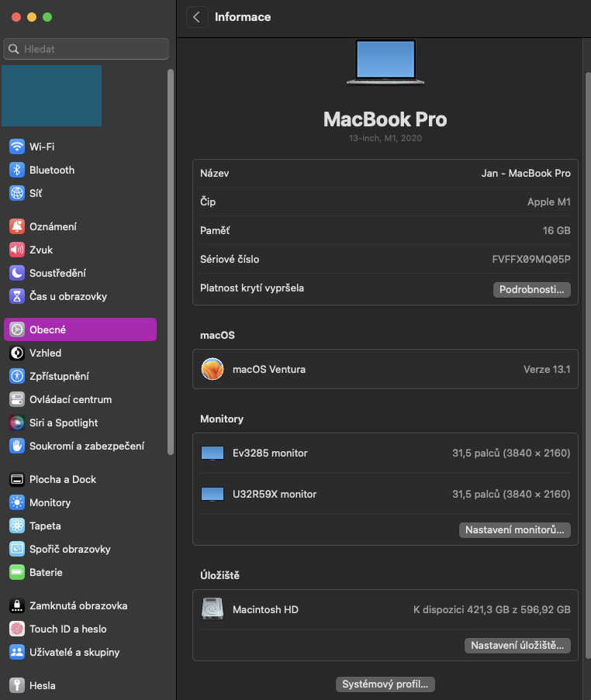Image resolution: width=591 pixels, height=700 pixels.
Task: Click the Ev3285 monitor display icon
Action: click(x=213, y=453)
